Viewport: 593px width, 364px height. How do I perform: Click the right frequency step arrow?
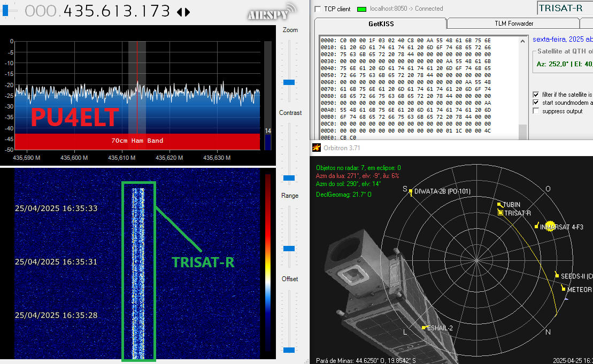187,12
